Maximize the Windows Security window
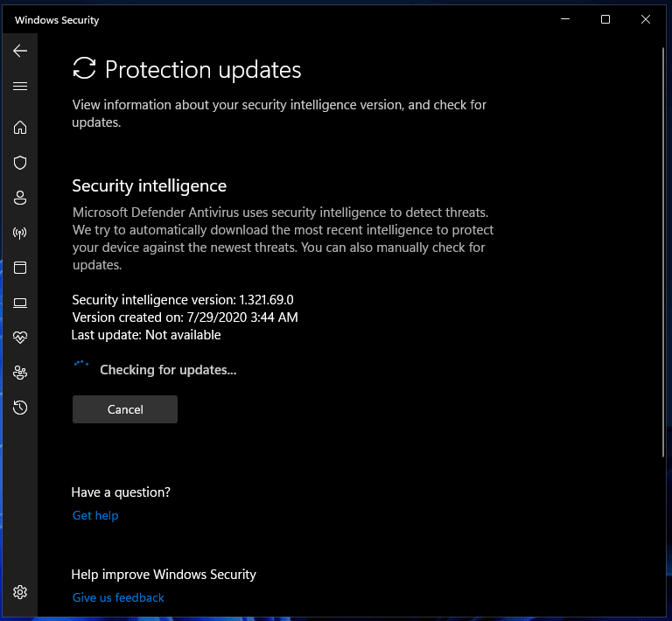This screenshot has height=621, width=672. (605, 19)
